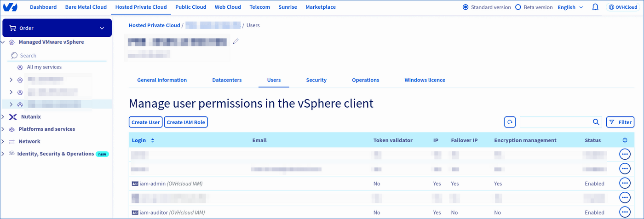This screenshot has width=644, height=219.
Task: Click the IAM badge icon beside iam-auditor
Action: [135, 213]
